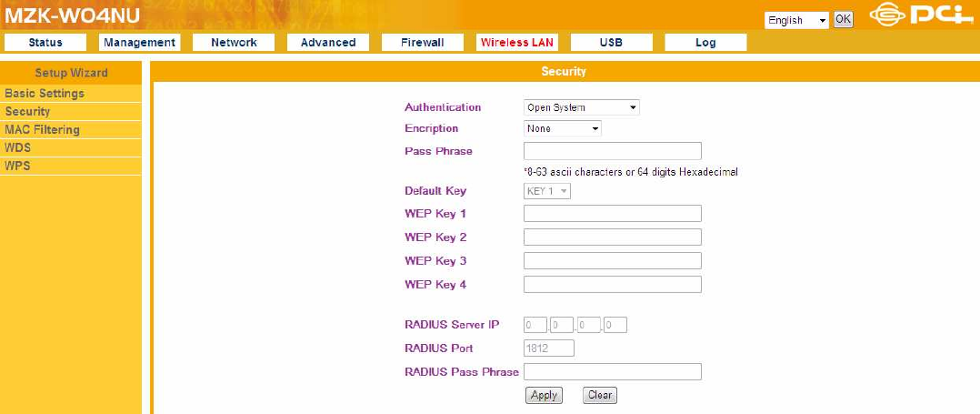The width and height of the screenshot is (980, 414).
Task: Focus the WEP Key 2 field
Action: click(x=613, y=237)
